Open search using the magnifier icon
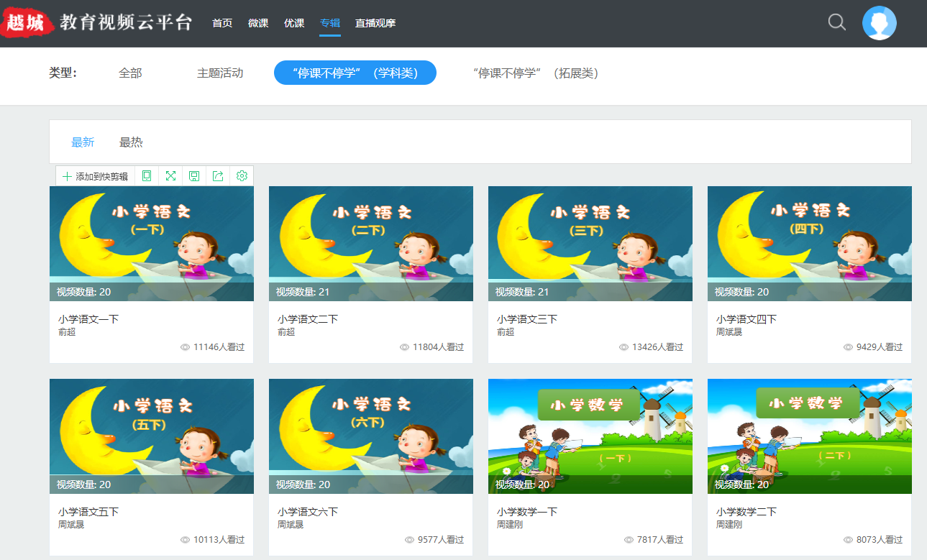Screen dimensions: 927x560 pyautogui.click(x=836, y=22)
